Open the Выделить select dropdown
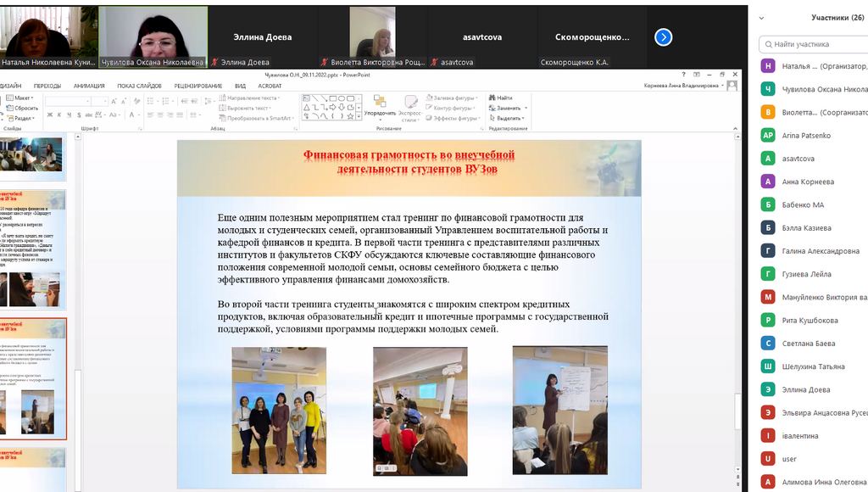This screenshot has height=492, width=868. point(507,118)
